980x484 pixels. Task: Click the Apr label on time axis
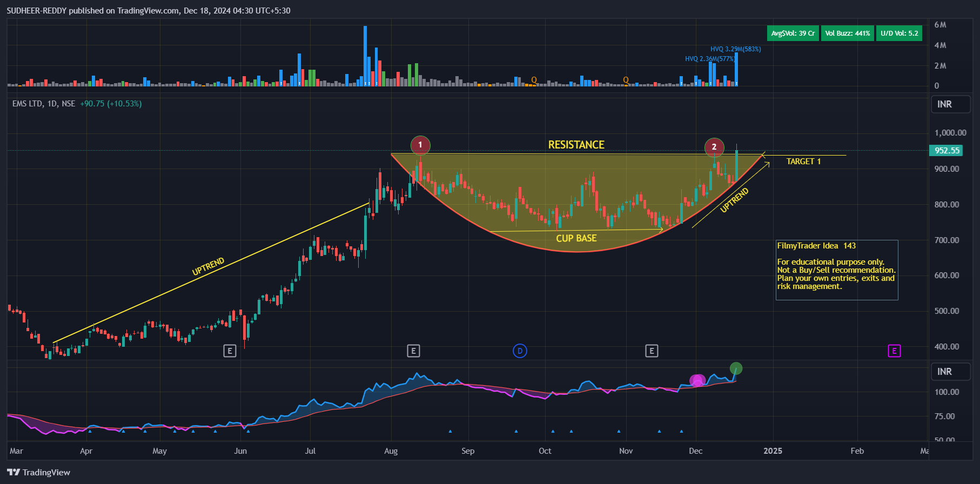pos(86,451)
